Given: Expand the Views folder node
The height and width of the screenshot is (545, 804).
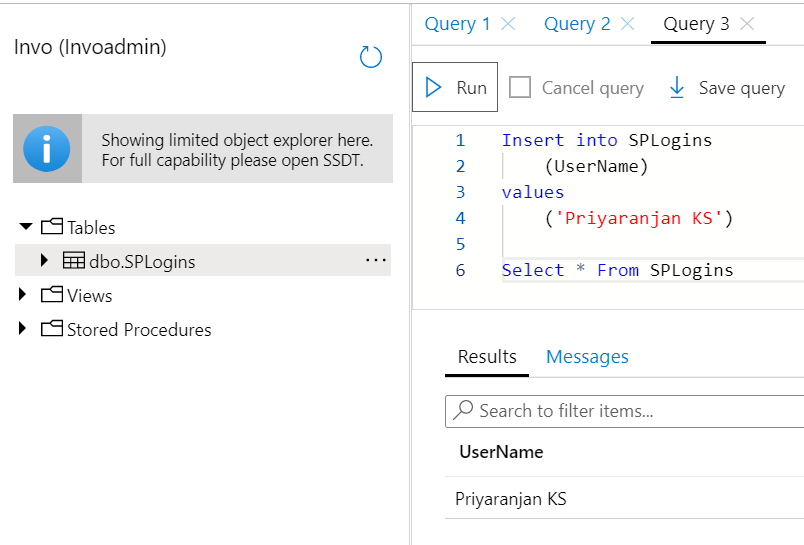Looking at the screenshot, I should tap(24, 295).
